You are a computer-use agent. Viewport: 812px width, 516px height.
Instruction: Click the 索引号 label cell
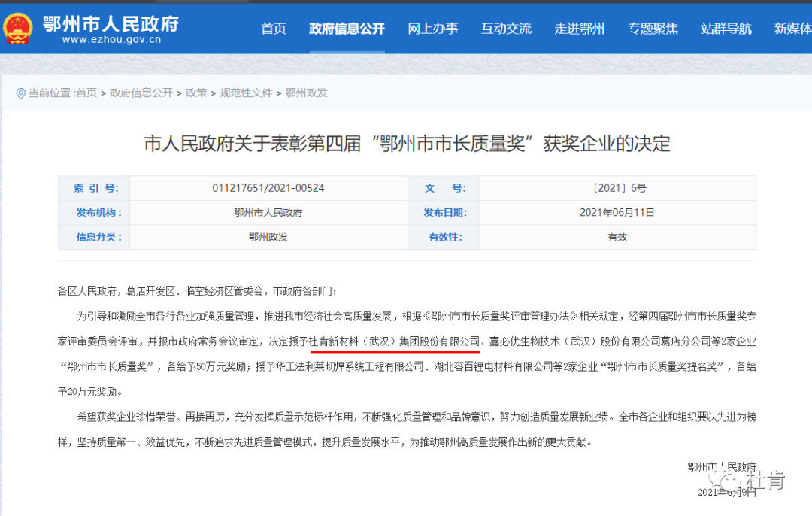(x=95, y=188)
